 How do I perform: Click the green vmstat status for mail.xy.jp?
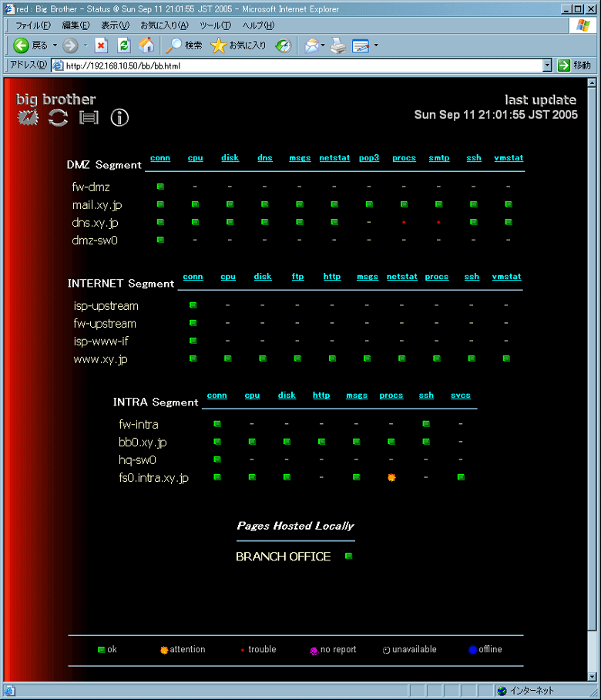pyautogui.click(x=509, y=204)
